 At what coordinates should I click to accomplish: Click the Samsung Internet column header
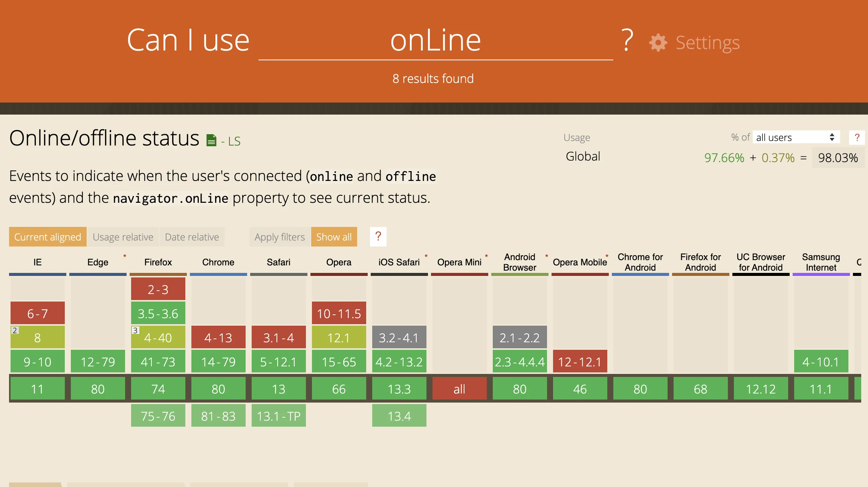pyautogui.click(x=821, y=262)
